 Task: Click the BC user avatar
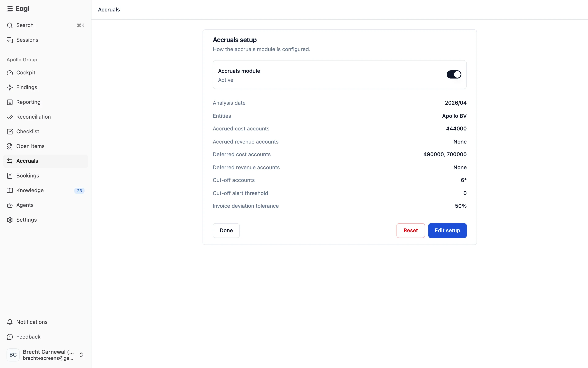click(13, 355)
